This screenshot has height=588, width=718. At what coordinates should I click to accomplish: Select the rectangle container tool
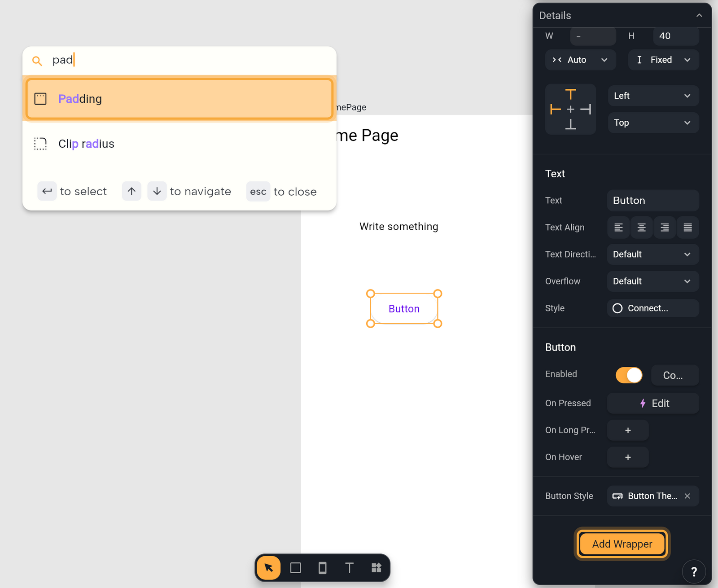point(296,568)
